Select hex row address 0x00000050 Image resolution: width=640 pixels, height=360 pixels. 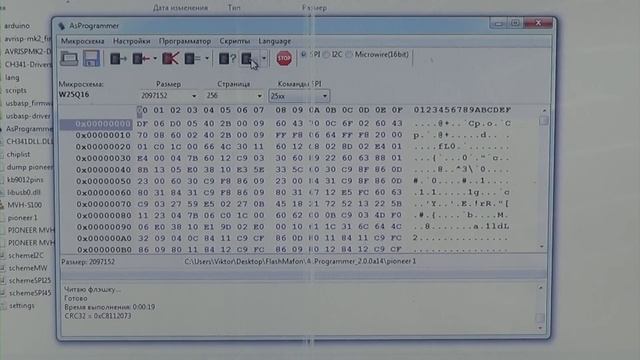pyautogui.click(x=103, y=181)
